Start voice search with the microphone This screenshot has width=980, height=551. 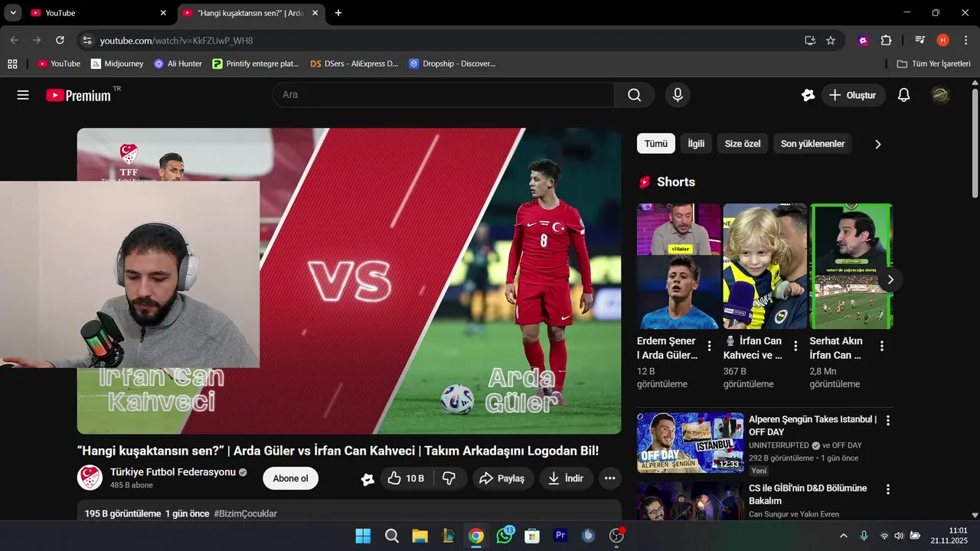click(x=677, y=95)
